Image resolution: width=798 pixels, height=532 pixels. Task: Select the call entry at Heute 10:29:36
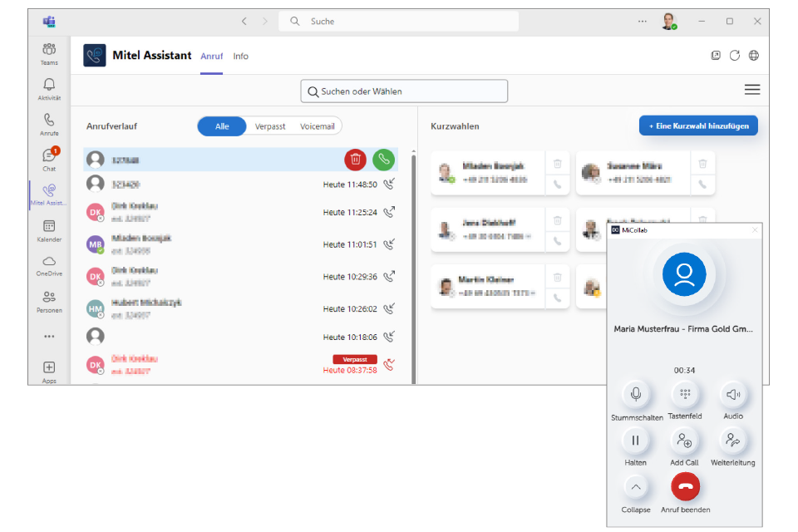pos(241,277)
